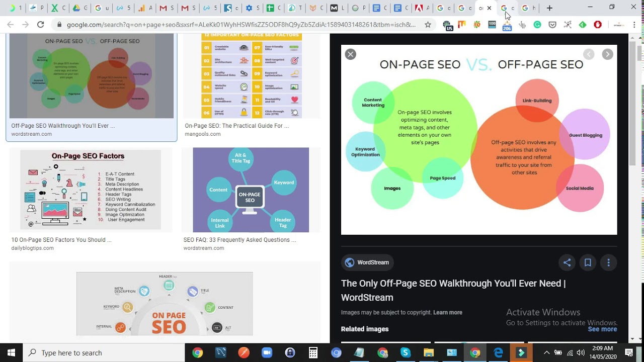Open File Explorer from the taskbar
Viewport: 644px width, 362px height.
429,353
